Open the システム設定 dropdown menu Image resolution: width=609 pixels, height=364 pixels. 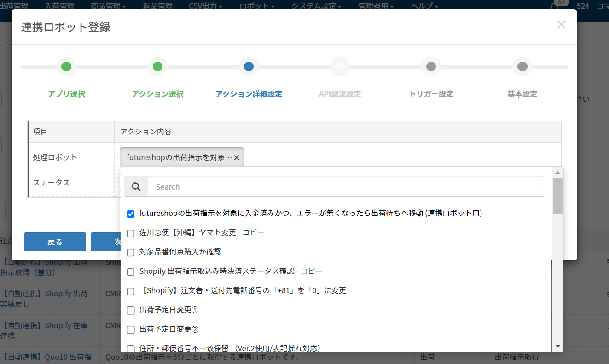[316, 6]
